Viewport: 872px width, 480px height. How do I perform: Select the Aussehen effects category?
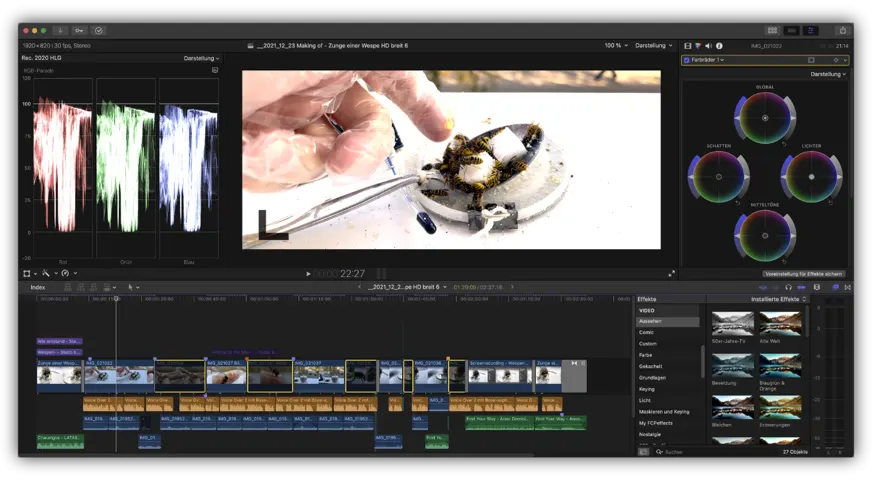tap(667, 321)
